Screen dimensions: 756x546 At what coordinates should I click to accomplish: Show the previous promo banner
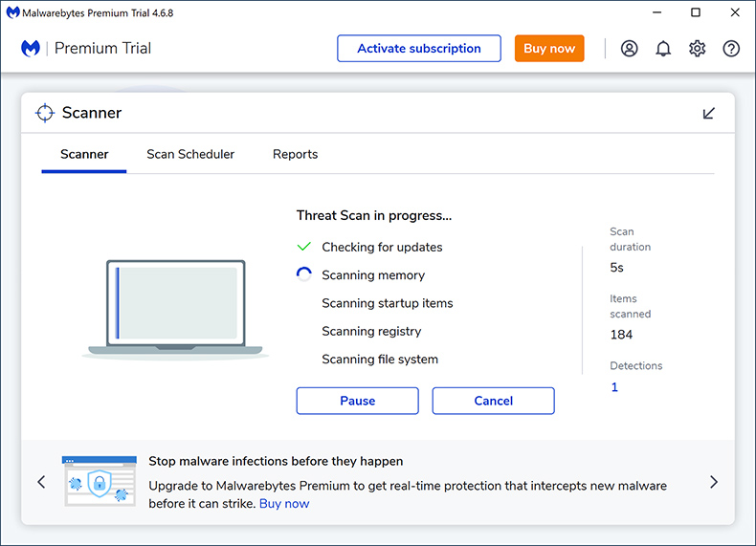41,482
